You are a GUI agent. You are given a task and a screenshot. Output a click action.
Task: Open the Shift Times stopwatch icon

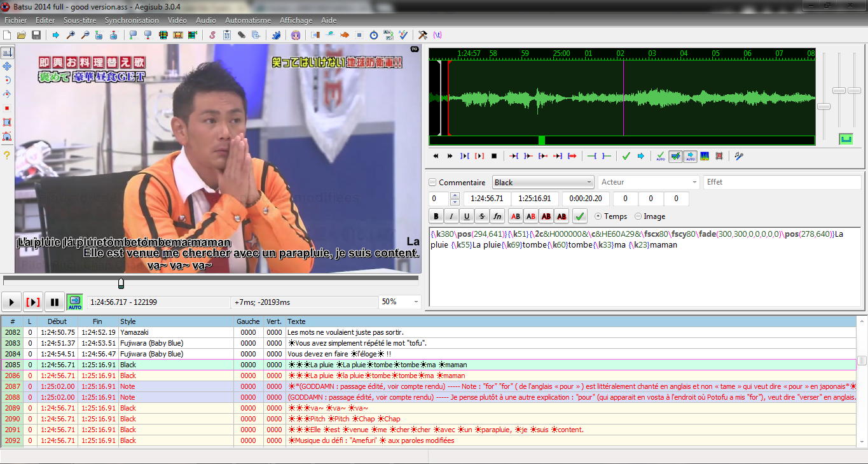pyautogui.click(x=374, y=34)
